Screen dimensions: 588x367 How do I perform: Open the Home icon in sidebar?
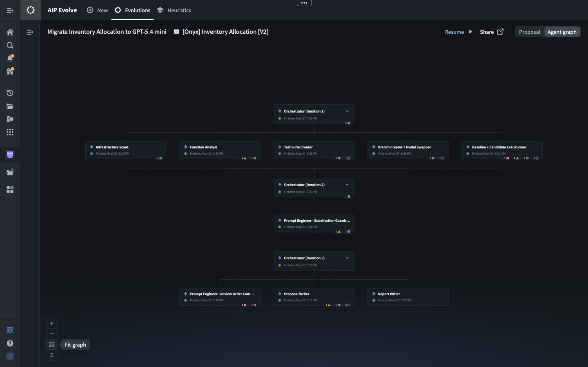(10, 32)
